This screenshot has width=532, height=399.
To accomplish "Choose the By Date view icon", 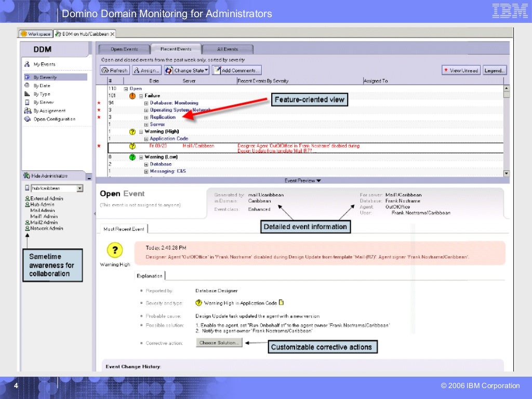I will tap(27, 86).
